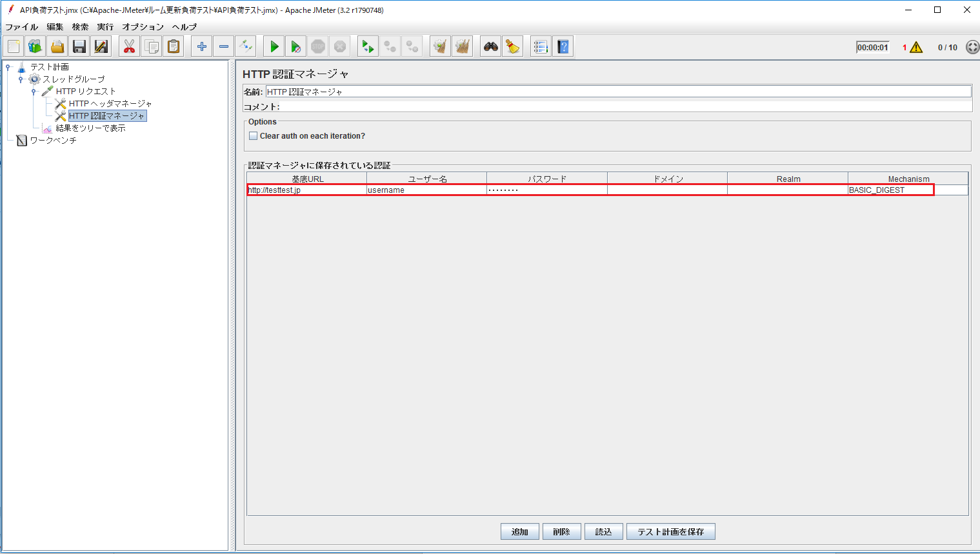Image resolution: width=980 pixels, height=554 pixels.
Task: Collapse the テスト計画 root node
Action: [7, 66]
